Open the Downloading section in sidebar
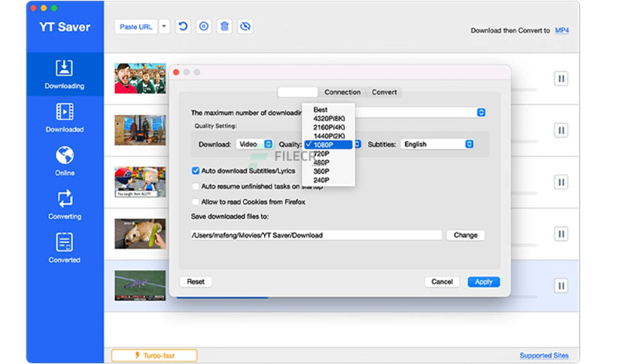This screenshot has height=364, width=629. pos(64,74)
